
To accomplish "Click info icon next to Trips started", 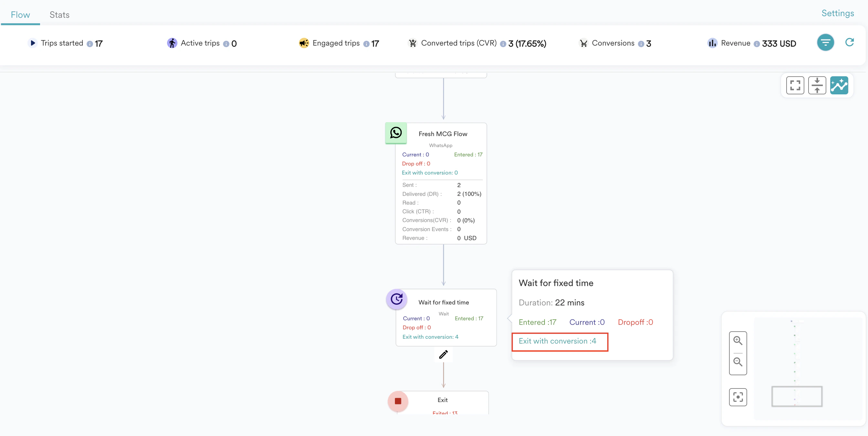I will [90, 44].
